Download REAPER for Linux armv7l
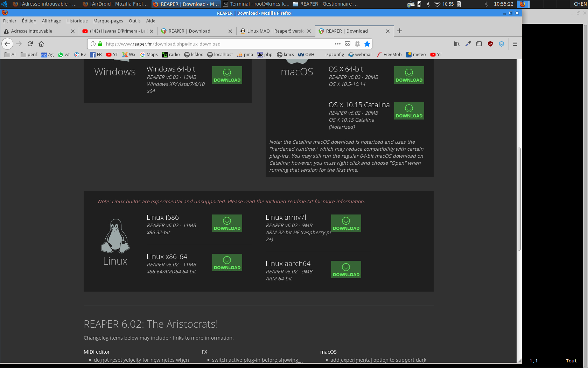The image size is (588, 368). 346,223
